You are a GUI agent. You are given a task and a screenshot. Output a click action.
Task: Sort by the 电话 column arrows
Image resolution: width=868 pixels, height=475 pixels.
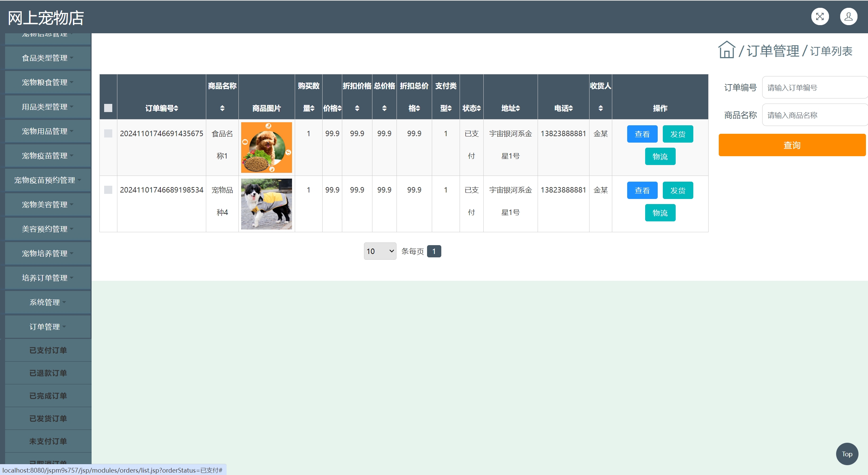(571, 108)
